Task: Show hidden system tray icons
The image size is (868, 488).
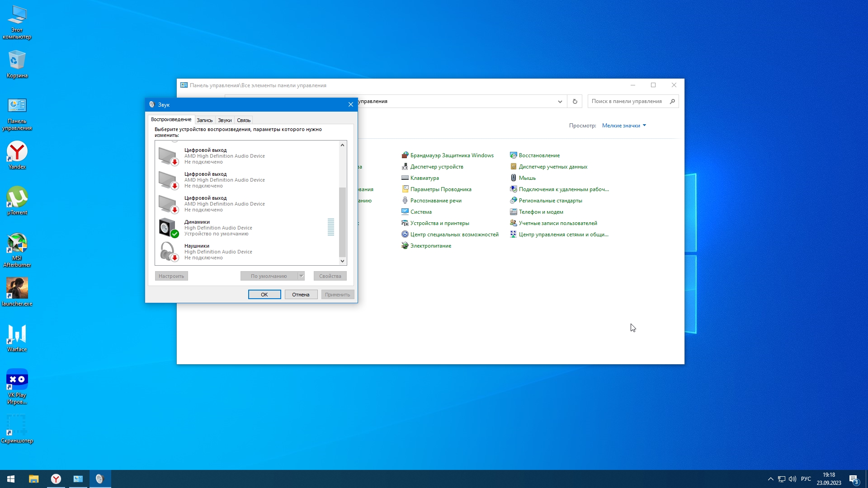Action: pos(770,479)
